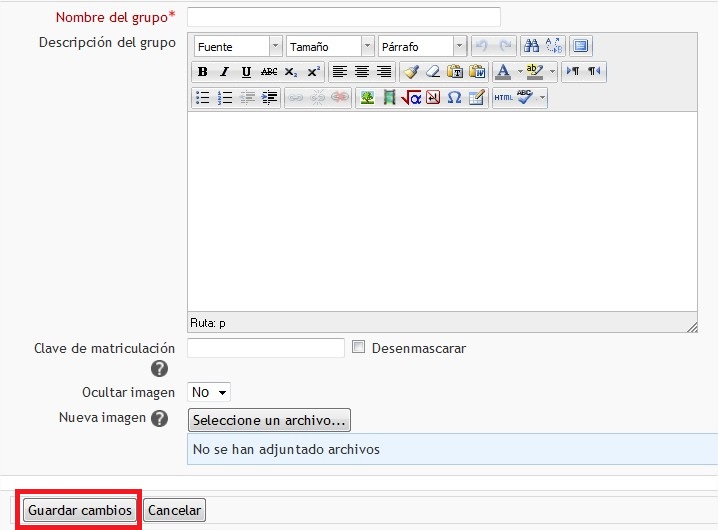Click Guardar cambios button
The image size is (718, 530).
click(x=80, y=510)
